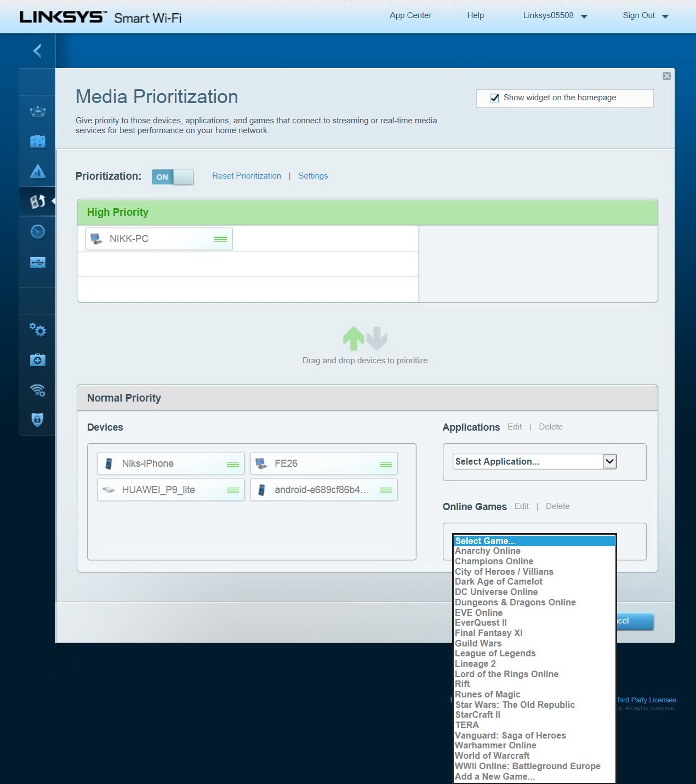Choose World of Warcraft
This screenshot has width=696, height=784.
coord(535,756)
